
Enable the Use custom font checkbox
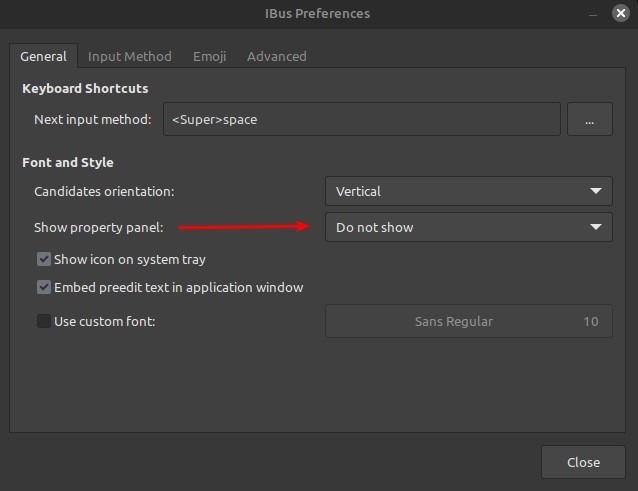point(44,321)
